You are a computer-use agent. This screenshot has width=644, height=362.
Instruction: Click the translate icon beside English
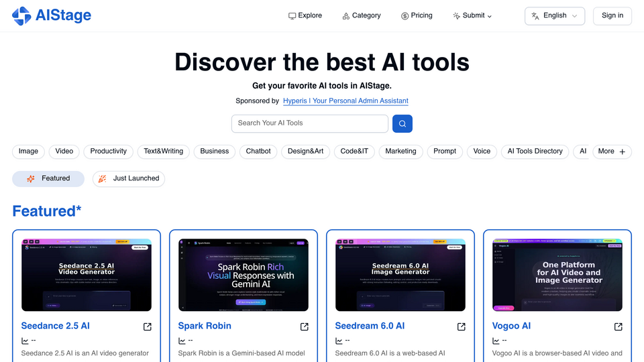tap(535, 16)
